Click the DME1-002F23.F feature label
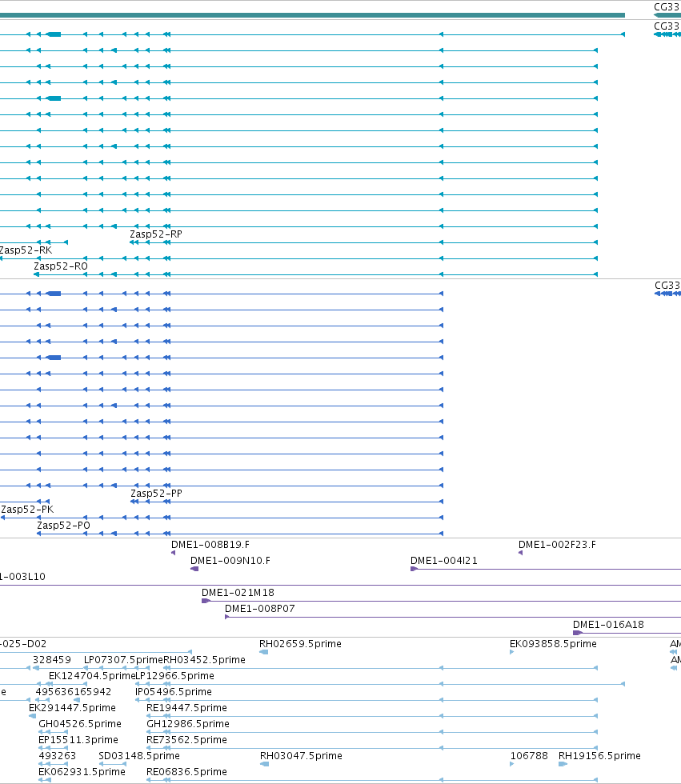Image resolution: width=681 pixels, height=784 pixels. click(557, 545)
